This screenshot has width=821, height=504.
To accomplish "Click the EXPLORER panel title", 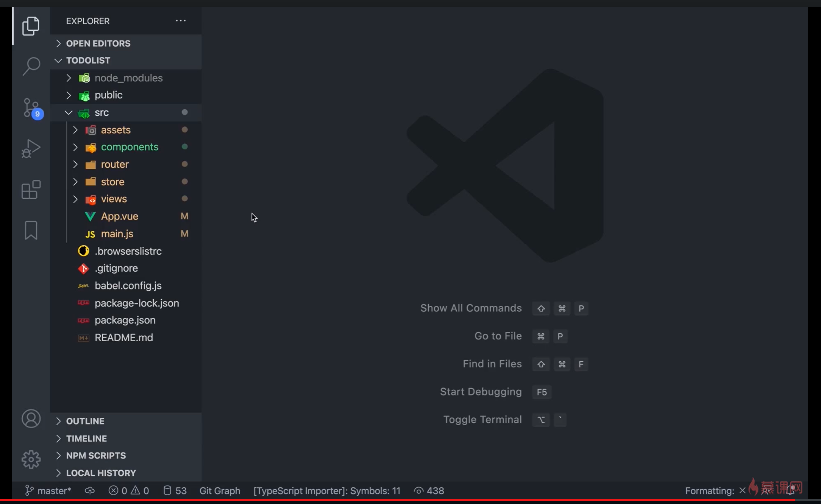I will pos(88,21).
